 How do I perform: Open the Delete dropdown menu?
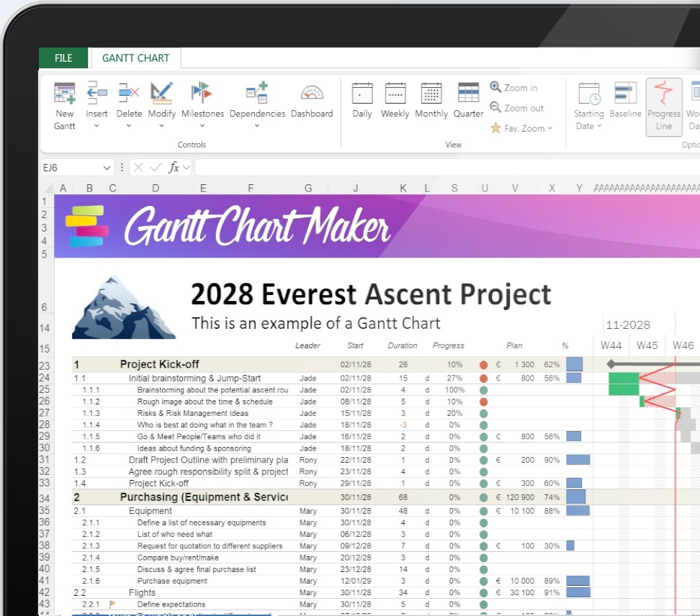tap(129, 126)
